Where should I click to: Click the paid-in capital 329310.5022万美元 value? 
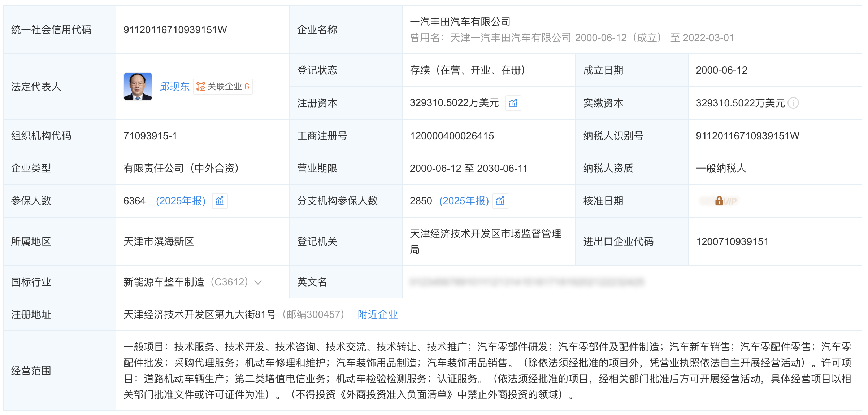pos(740,103)
